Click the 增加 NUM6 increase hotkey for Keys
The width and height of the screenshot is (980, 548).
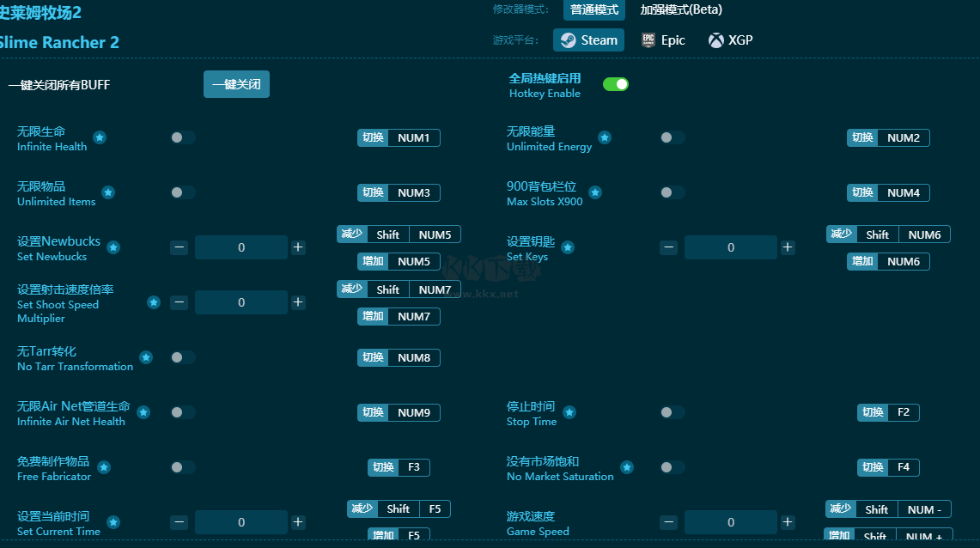888,261
